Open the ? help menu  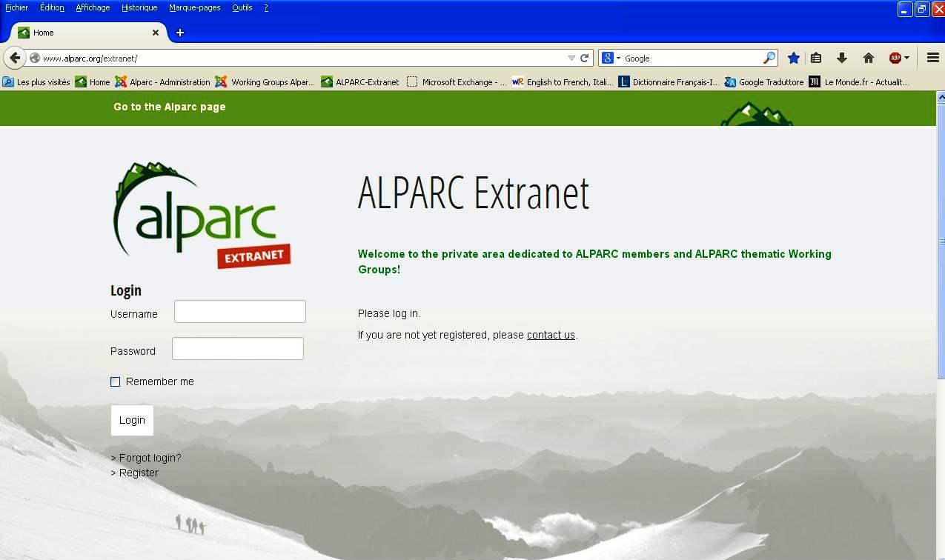[266, 7]
